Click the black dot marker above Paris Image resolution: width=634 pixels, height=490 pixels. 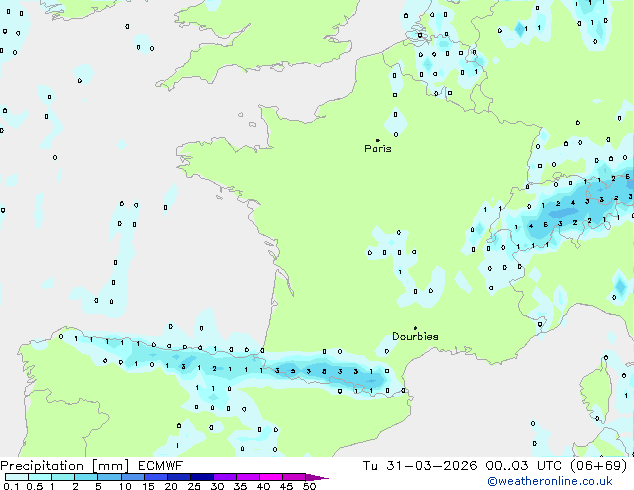378,140
